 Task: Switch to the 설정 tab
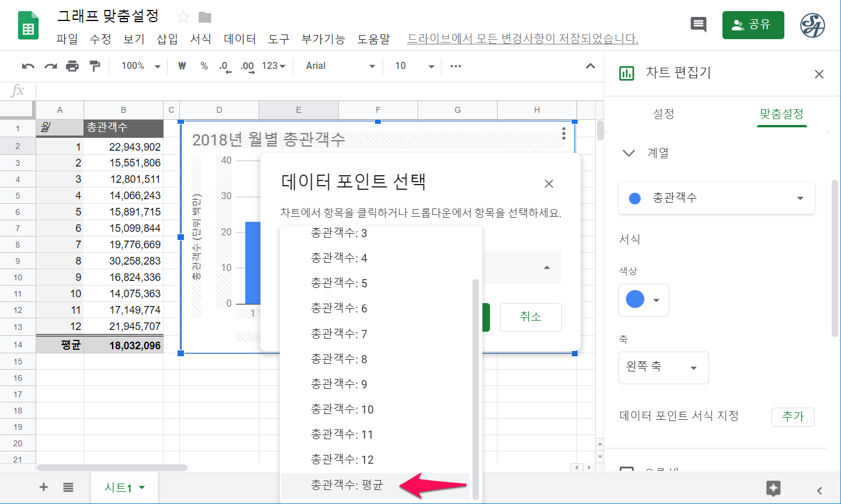[663, 114]
